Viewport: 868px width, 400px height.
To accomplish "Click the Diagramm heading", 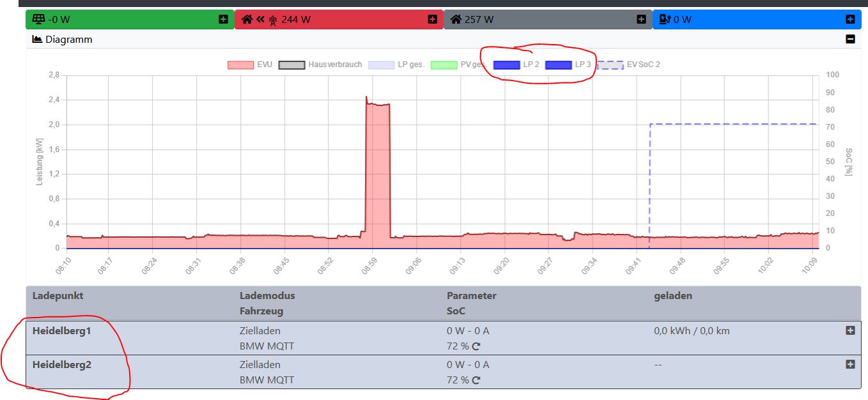I will [69, 39].
